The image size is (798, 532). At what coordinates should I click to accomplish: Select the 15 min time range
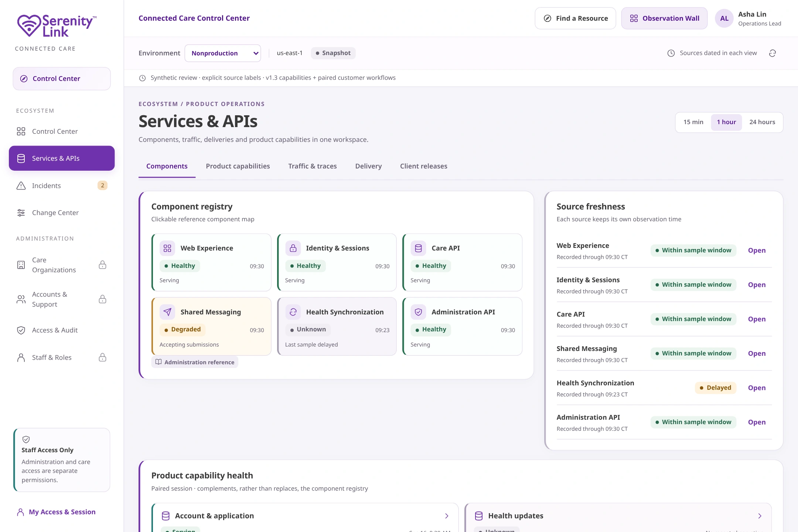pyautogui.click(x=693, y=122)
